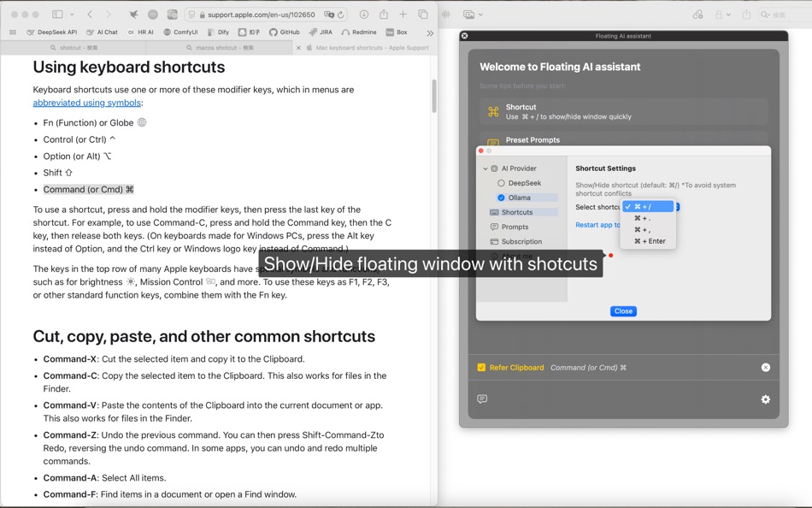This screenshot has height=508, width=812.
Task: Open the lock dropdown in background toolbar
Action: pos(722,15)
